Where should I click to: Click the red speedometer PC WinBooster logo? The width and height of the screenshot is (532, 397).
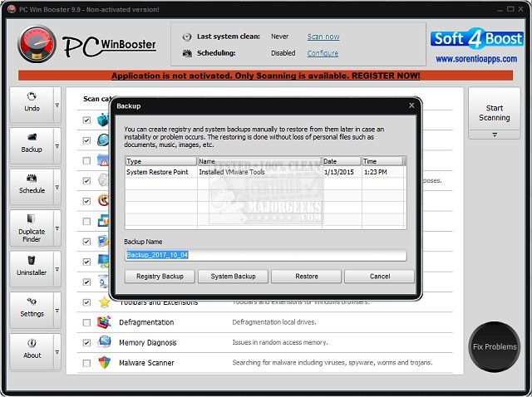point(37,44)
